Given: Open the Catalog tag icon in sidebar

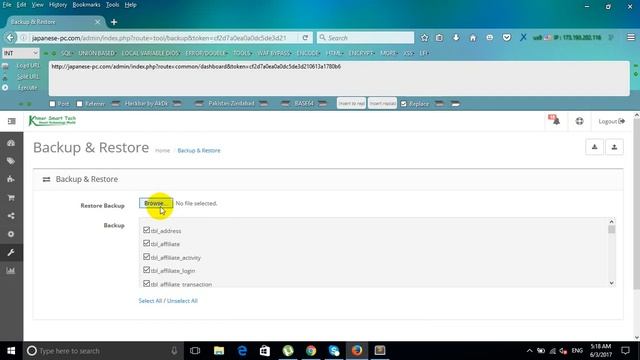Looking at the screenshot, I should [11, 161].
